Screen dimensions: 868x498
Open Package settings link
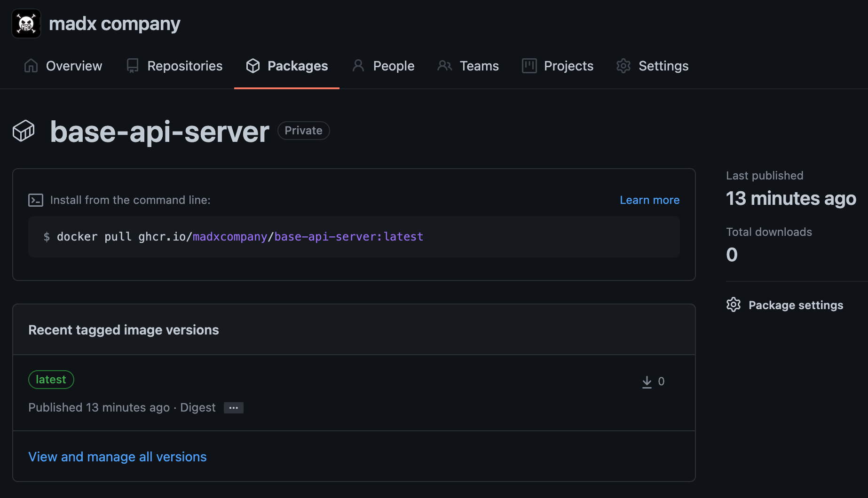[796, 305]
